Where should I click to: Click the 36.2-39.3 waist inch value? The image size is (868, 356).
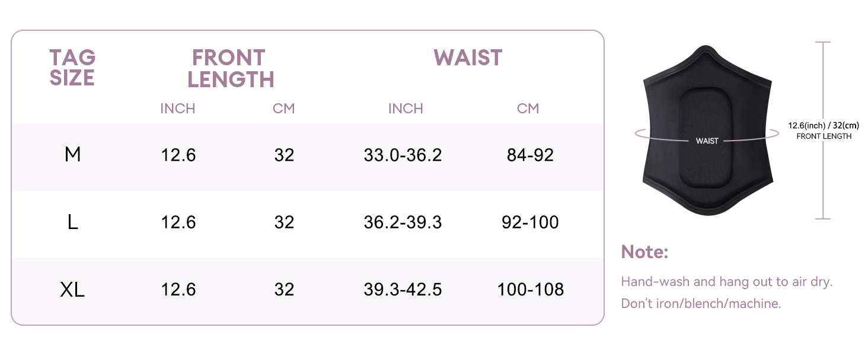tap(403, 223)
